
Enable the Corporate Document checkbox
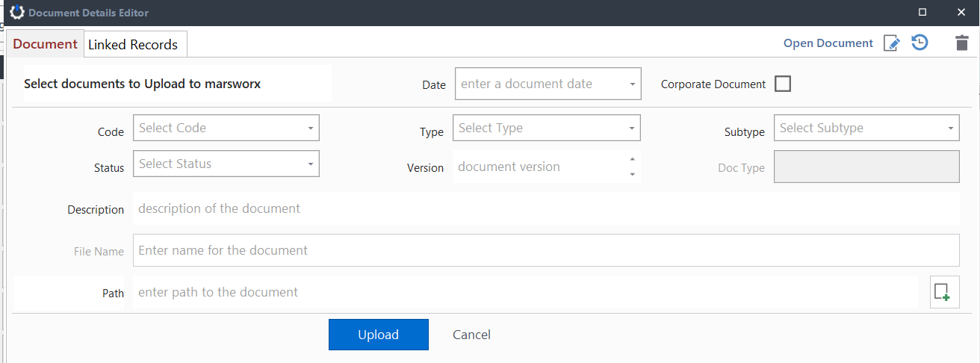(783, 84)
